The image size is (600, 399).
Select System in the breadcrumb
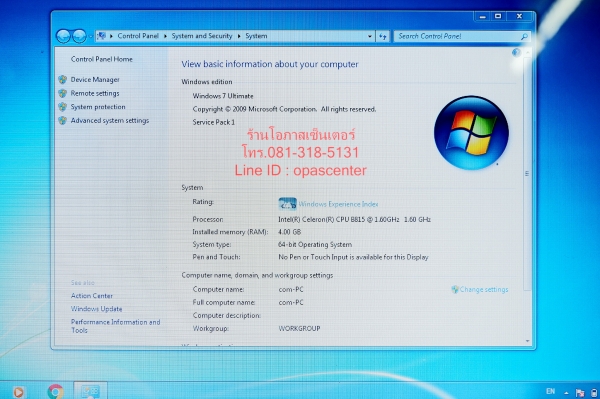[x=256, y=36]
